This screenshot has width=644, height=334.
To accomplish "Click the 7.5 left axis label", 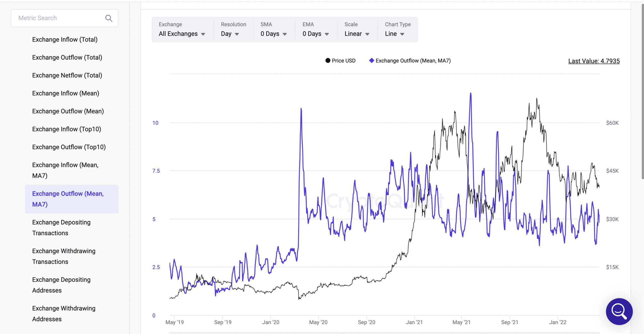I will click(156, 171).
